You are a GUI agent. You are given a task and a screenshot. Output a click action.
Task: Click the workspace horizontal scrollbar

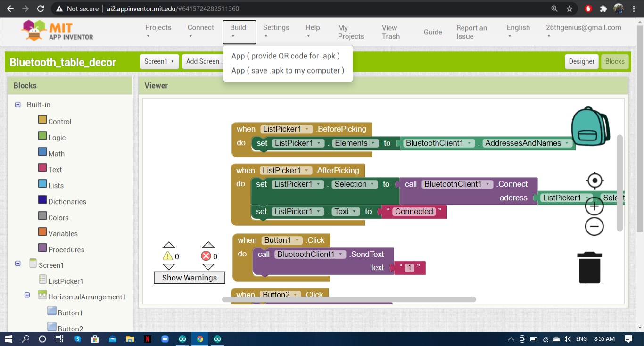pyautogui.click(x=349, y=299)
